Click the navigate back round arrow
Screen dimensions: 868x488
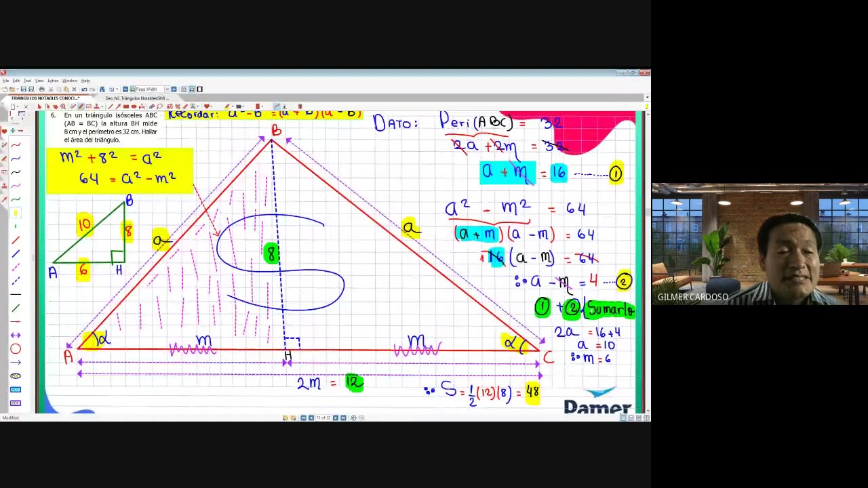pos(353,418)
